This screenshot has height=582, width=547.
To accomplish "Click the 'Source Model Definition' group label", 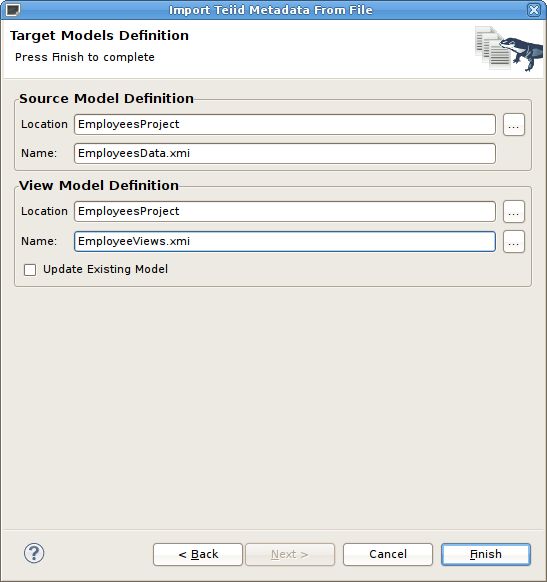I will [107, 98].
